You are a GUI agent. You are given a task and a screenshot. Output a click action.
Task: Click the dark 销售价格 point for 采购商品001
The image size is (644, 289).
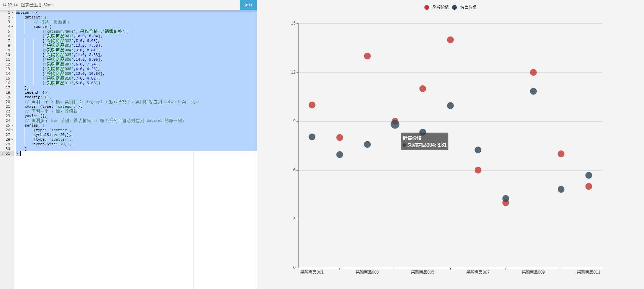click(312, 137)
